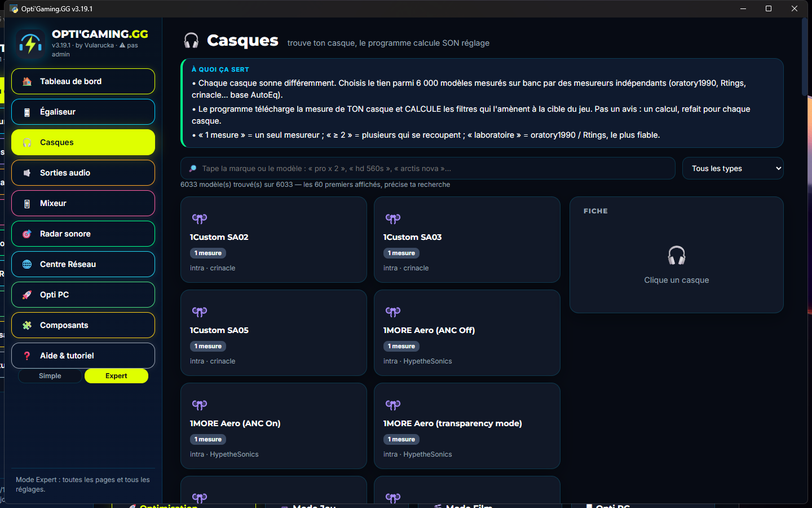Screen dimensions: 812x508
Task: Open Radar sonore
Action: [x=83, y=234]
